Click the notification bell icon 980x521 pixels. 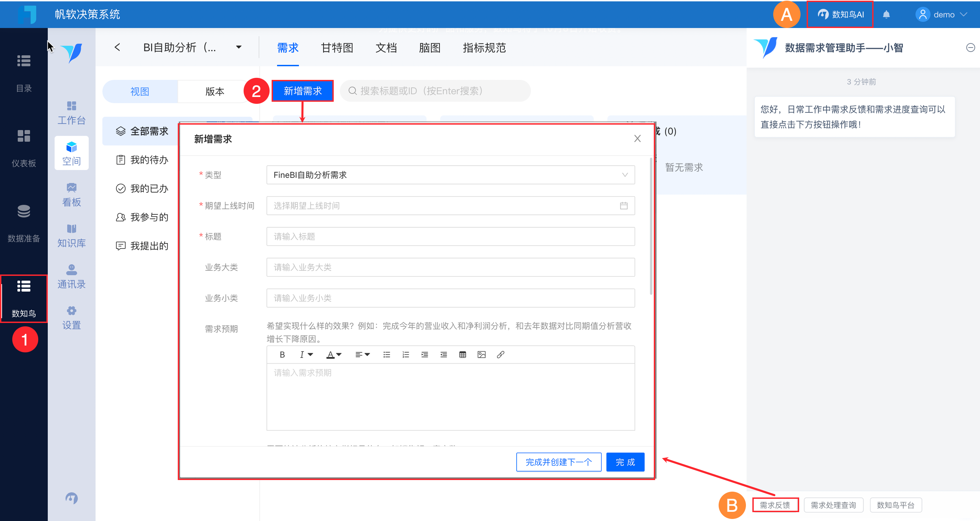886,14
